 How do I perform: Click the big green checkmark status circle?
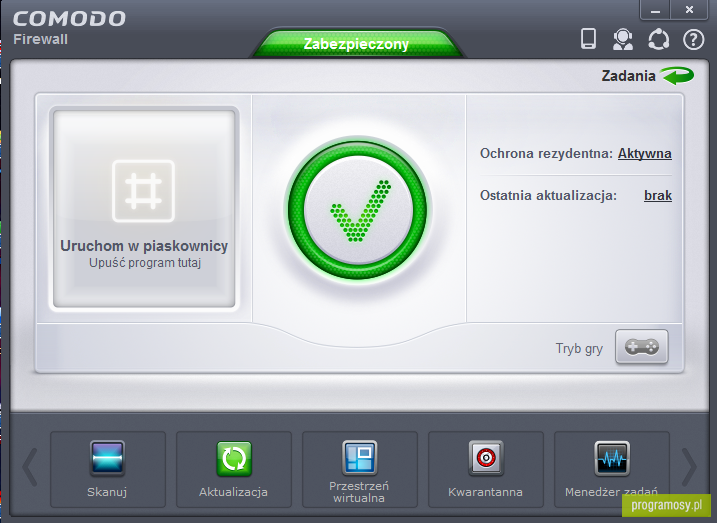[357, 210]
